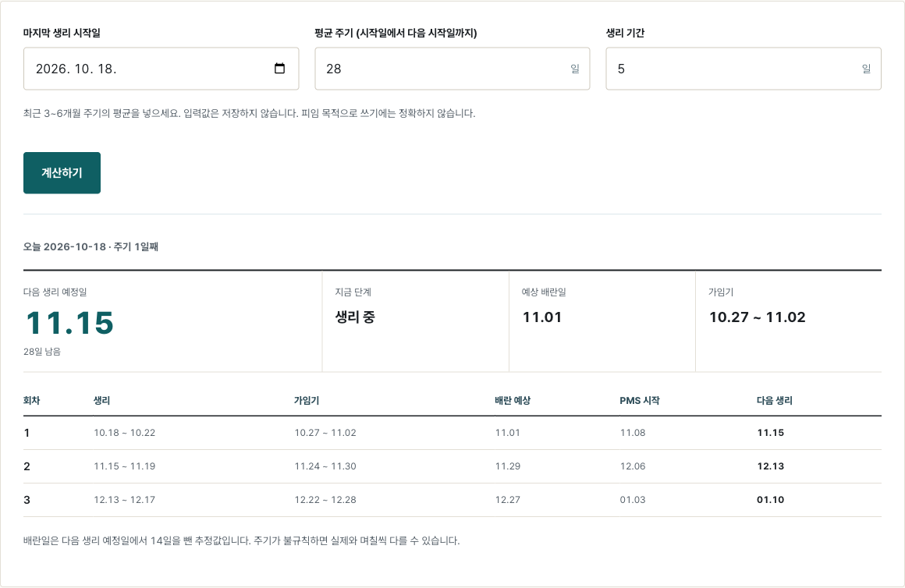
Task: Select the 가임기 summary value 10.27 ~ 11.02
Action: (x=758, y=317)
